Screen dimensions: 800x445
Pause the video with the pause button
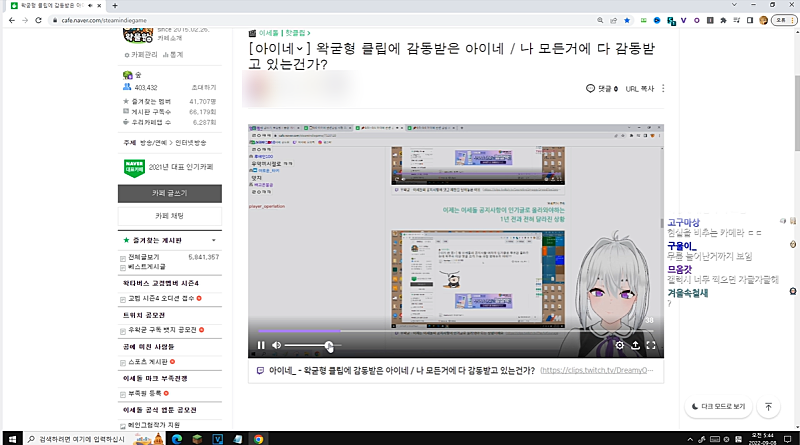pos(261,345)
